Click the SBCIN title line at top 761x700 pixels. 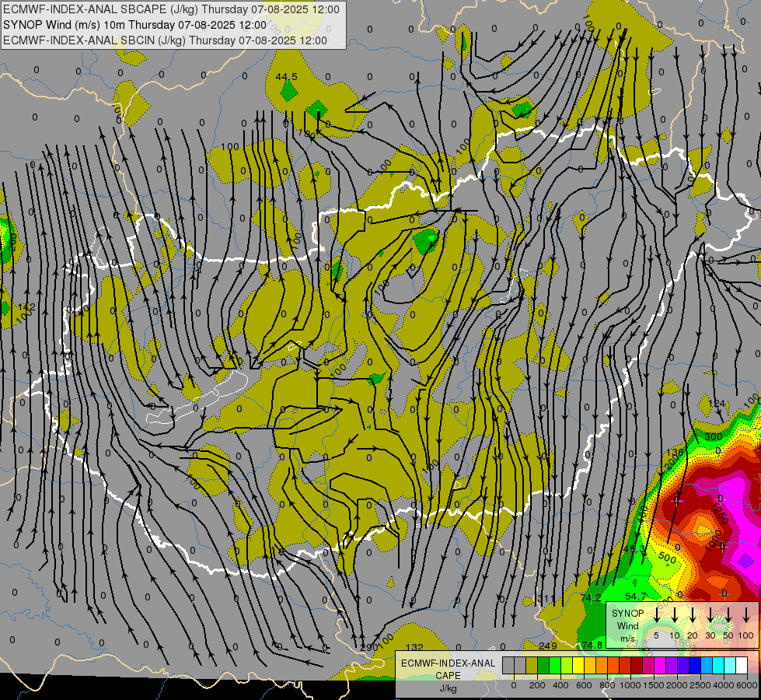[165, 40]
